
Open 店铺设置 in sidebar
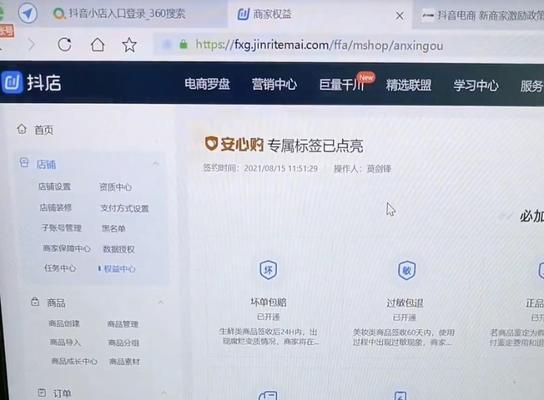(x=54, y=187)
